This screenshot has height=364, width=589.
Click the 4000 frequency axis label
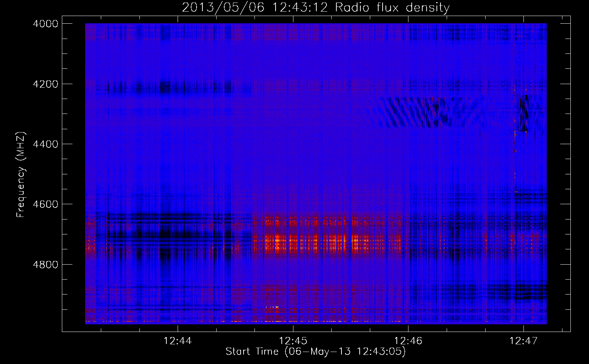(46, 24)
